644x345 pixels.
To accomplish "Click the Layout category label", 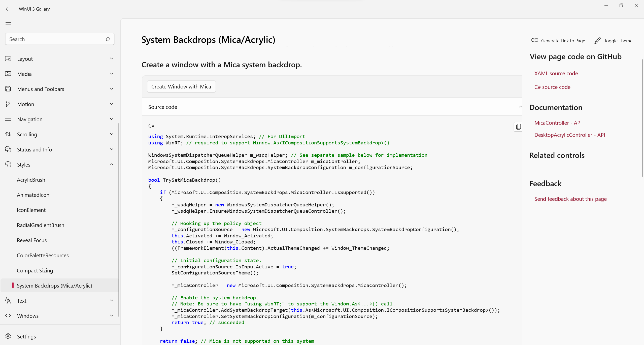I will click(x=25, y=59).
